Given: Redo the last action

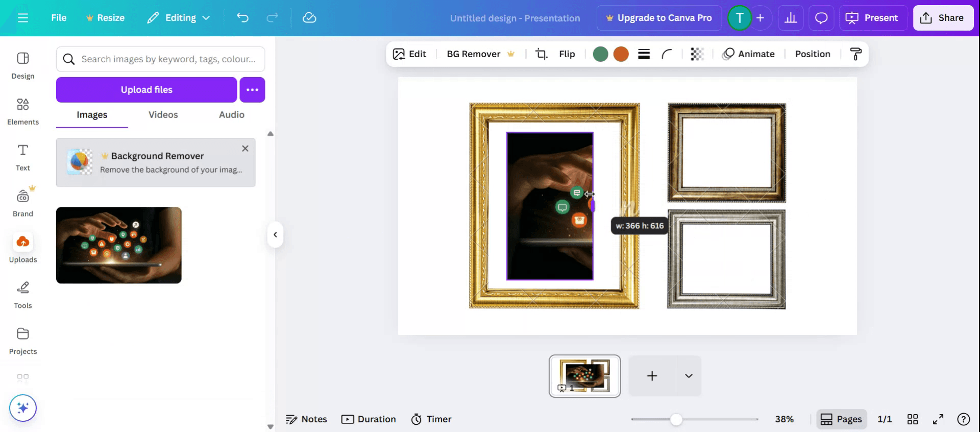Looking at the screenshot, I should coord(272,18).
